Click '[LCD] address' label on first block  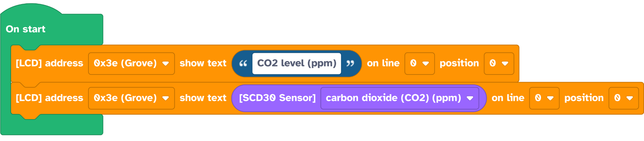tap(49, 63)
